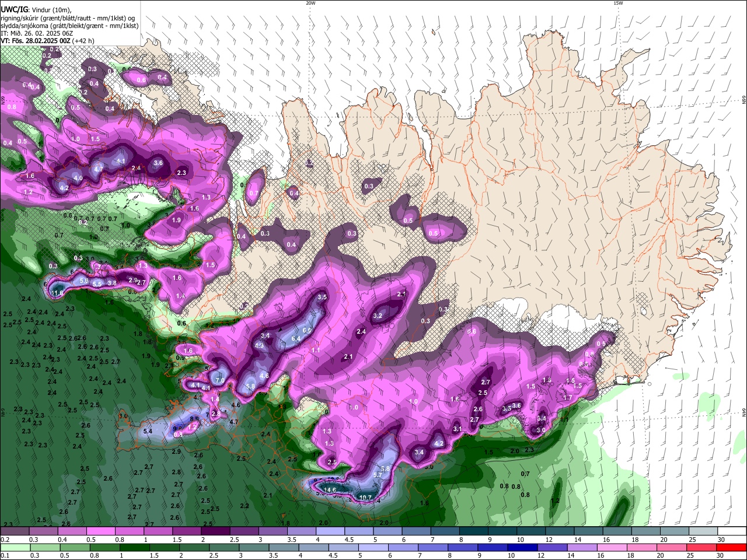The image size is (747, 560).
Task: Select the violet 12–14 rain-scale swatch
Action: 553,547
